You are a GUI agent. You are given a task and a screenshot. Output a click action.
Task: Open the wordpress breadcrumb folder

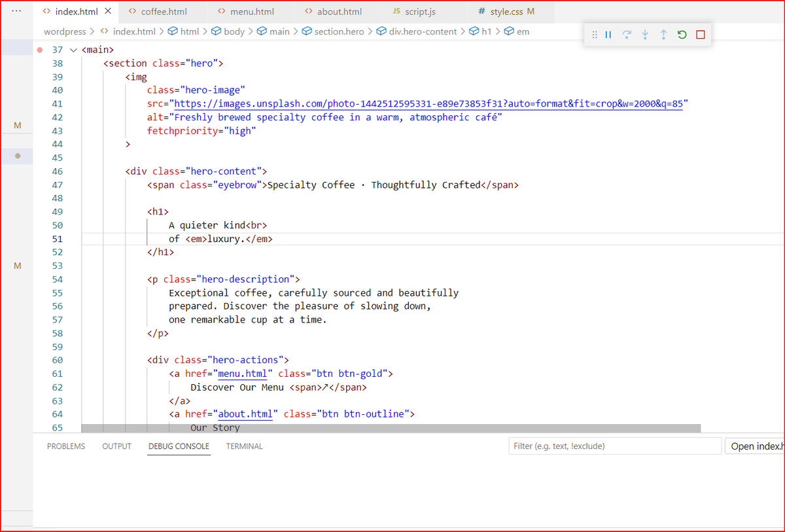tap(65, 31)
